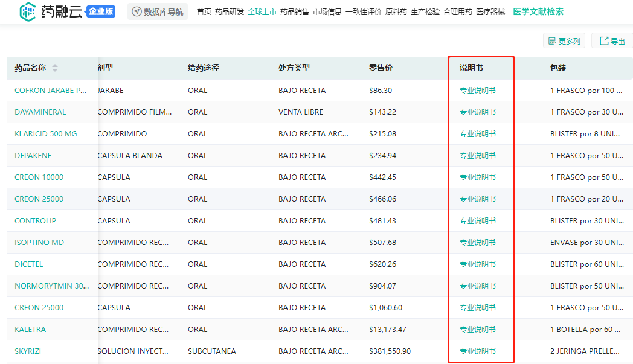Select the 2 JERINGA PRELLE... package cell
The width and height of the screenshot is (633, 364).
click(x=585, y=351)
